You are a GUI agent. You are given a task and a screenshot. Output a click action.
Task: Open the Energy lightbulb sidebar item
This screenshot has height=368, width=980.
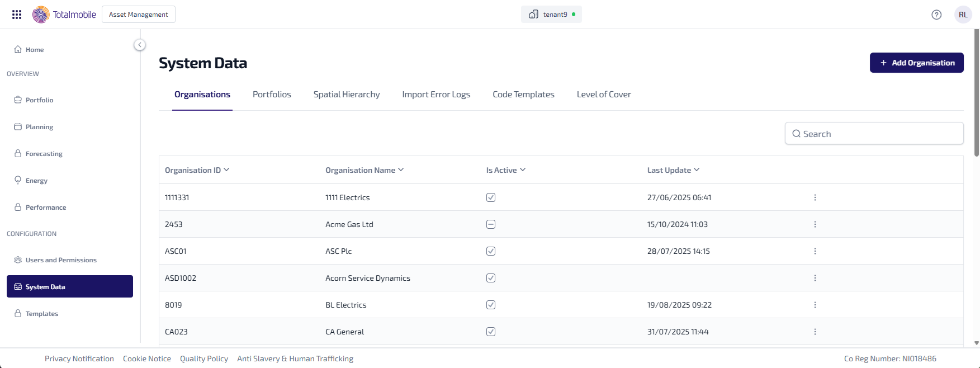point(18,180)
